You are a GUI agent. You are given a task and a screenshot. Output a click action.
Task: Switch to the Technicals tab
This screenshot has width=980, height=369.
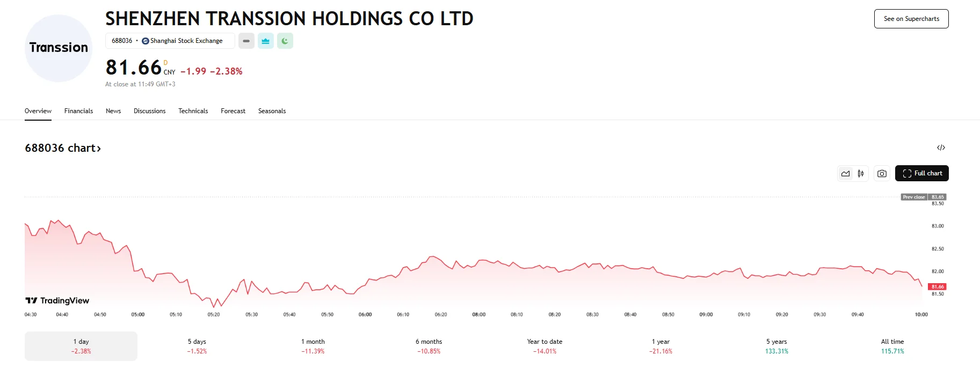193,111
